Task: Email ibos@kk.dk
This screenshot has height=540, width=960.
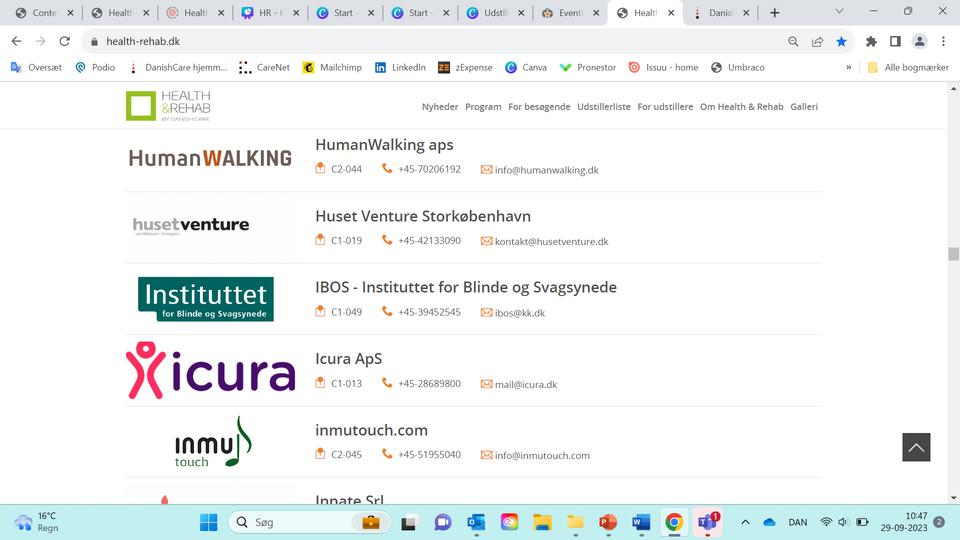Action: point(519,313)
